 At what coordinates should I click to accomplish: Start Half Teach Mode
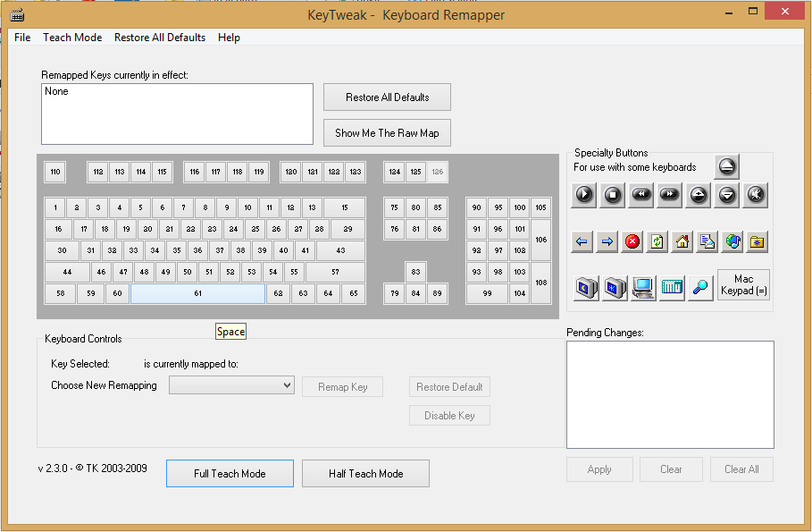pos(365,473)
